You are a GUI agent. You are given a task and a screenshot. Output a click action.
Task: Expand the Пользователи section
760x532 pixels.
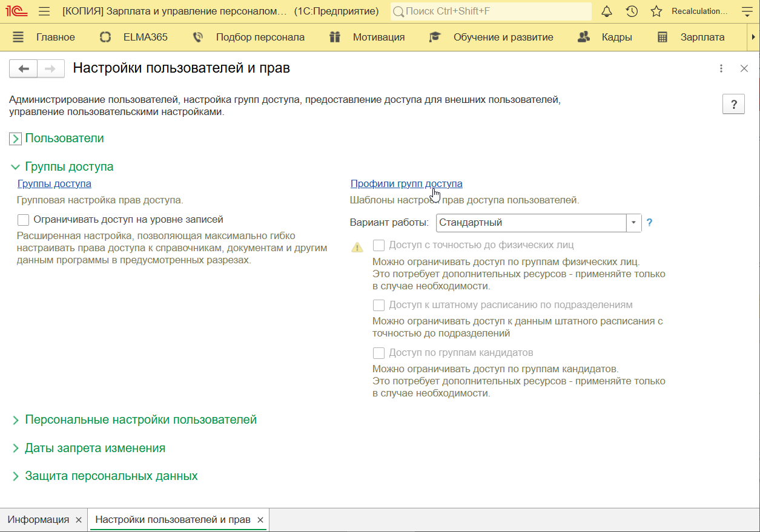16,139
